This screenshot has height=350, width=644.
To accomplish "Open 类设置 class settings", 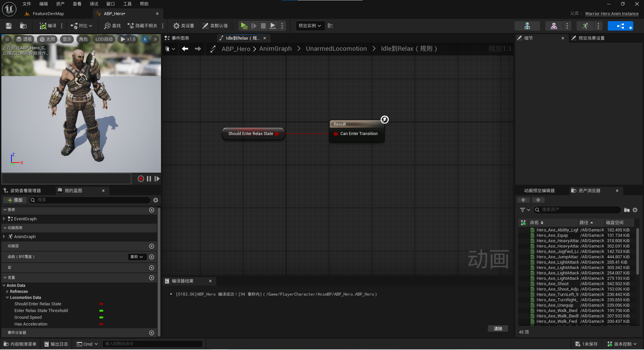I will (184, 26).
